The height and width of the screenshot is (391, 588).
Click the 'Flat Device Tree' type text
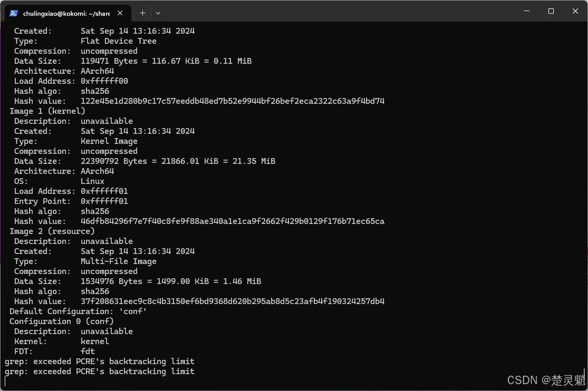coord(119,41)
